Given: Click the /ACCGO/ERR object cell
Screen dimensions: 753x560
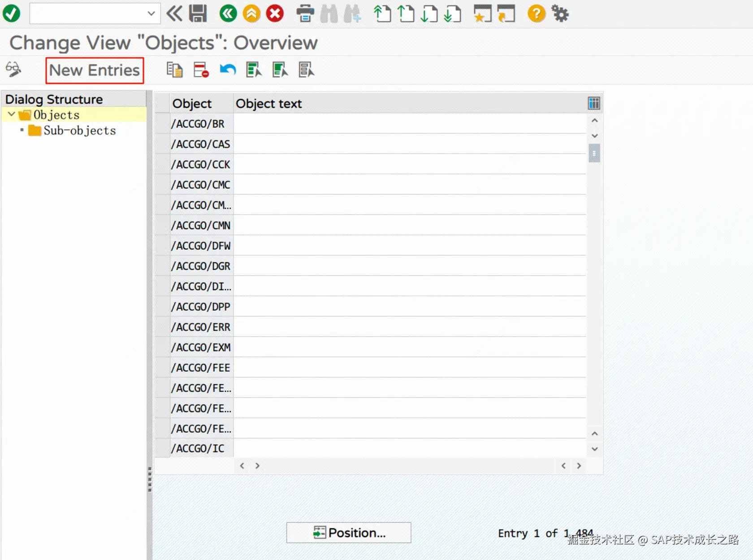Looking at the screenshot, I should point(202,327).
